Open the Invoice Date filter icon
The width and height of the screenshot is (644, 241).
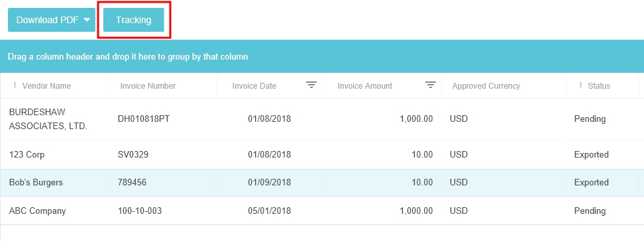click(311, 85)
